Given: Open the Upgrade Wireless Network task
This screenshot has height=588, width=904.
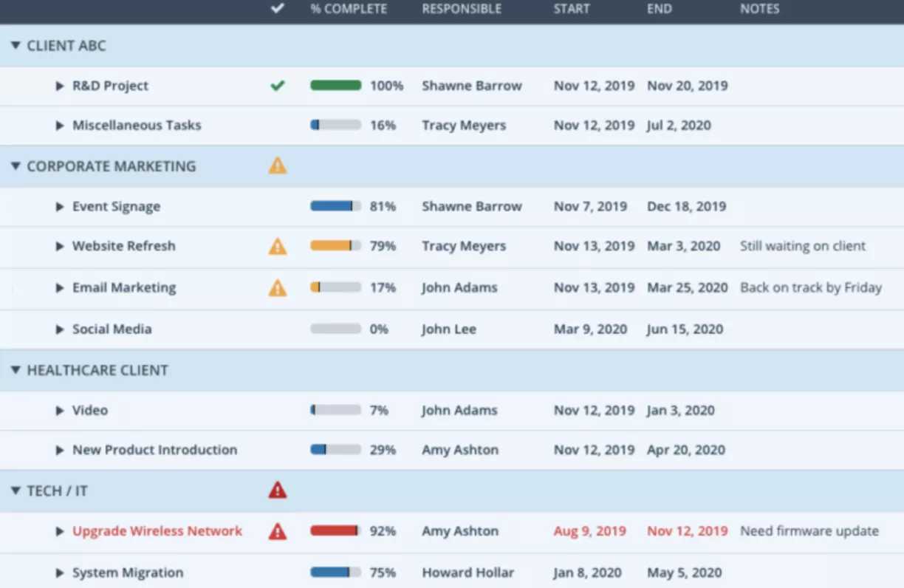Looking at the screenshot, I should click(156, 531).
